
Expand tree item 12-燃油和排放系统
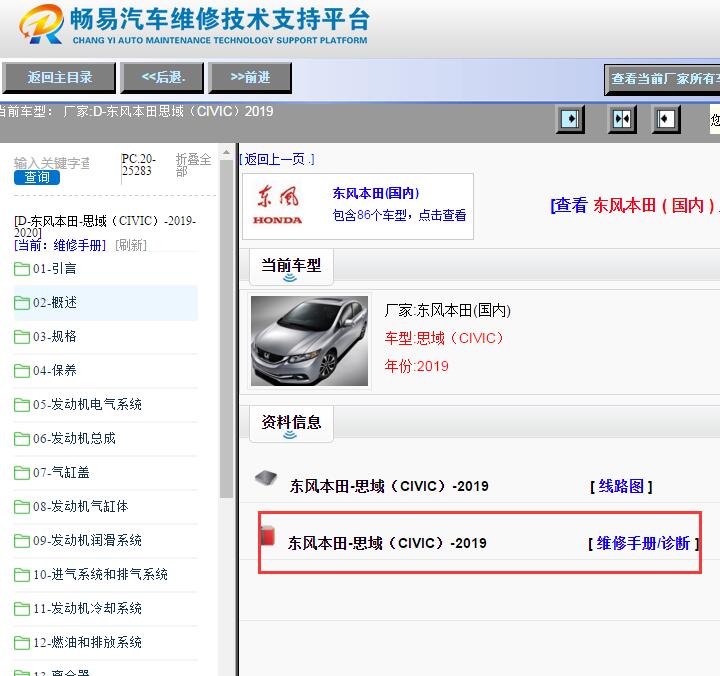(x=87, y=642)
